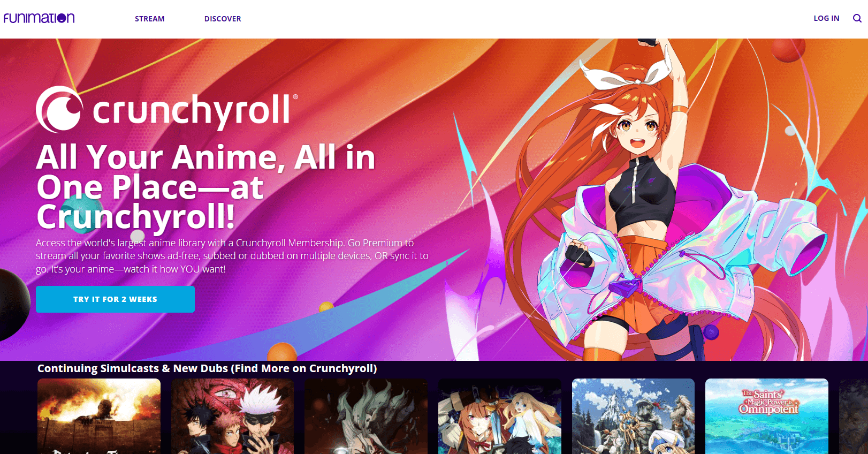Viewport: 868px width, 454px height.
Task: Open the DISCOVER menu
Action: tap(223, 19)
